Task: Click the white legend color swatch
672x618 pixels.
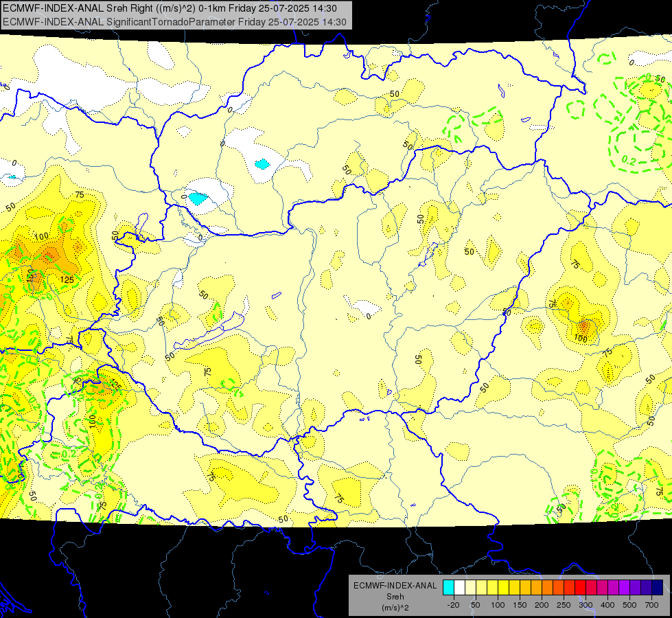Action: pyautogui.click(x=459, y=587)
